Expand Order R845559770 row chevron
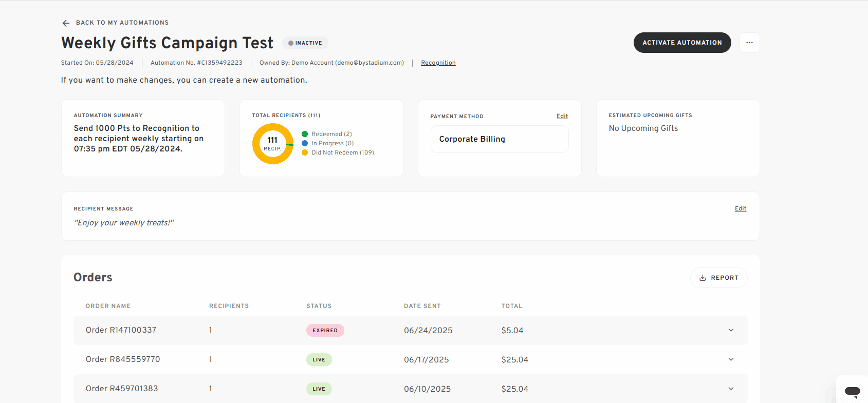Viewport: 868px width, 403px height. click(x=731, y=359)
